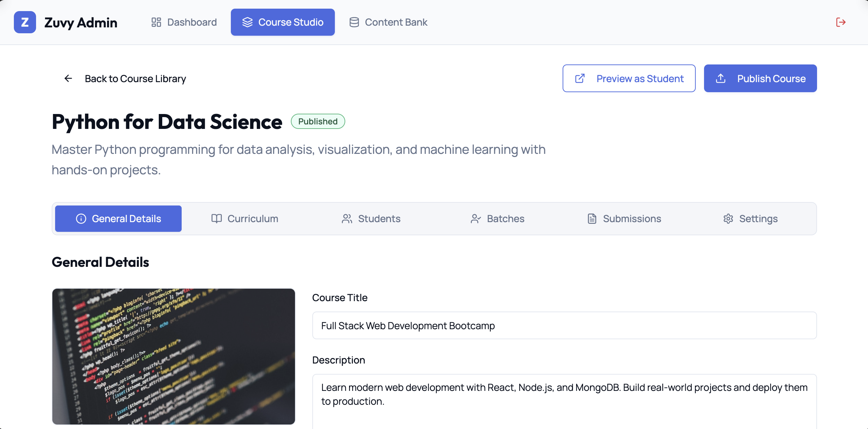Click the Settings gear icon
868x429 pixels.
click(728, 219)
